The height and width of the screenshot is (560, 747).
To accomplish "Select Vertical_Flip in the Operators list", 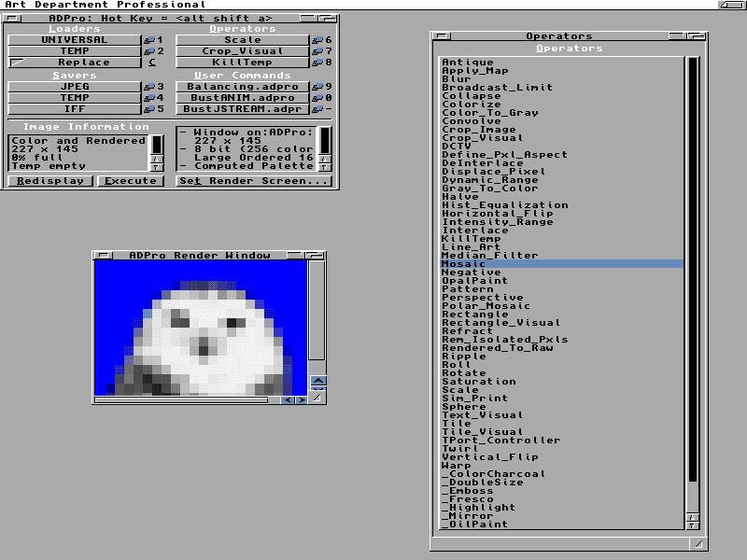I will pos(561,457).
